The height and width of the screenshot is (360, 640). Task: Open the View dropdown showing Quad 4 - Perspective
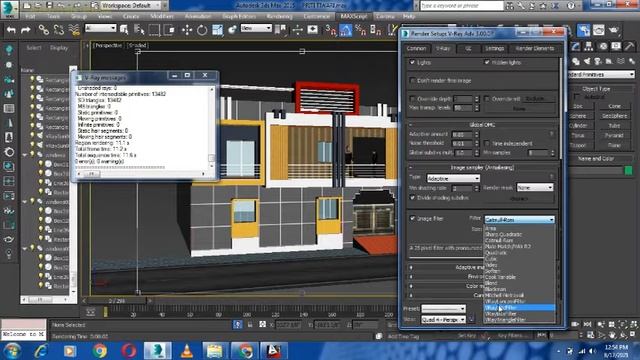point(443,320)
